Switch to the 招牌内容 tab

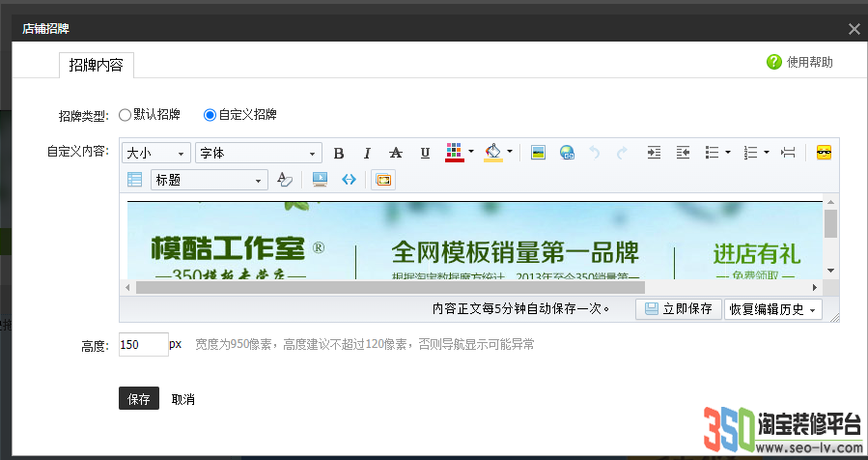(97, 66)
